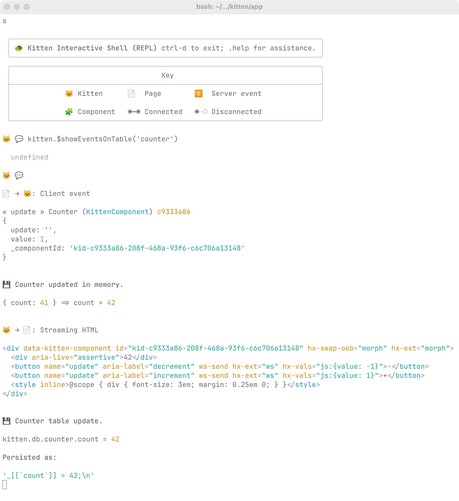Viewport: 459px width, 501px height.
Task: Click the 'Counter updated in memory.' text
Action: pyautogui.click(x=69, y=285)
